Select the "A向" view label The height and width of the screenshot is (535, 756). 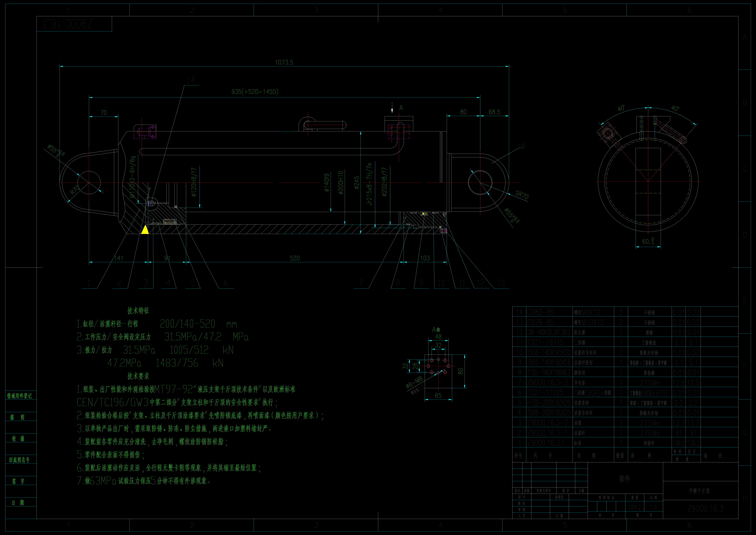[x=436, y=330]
